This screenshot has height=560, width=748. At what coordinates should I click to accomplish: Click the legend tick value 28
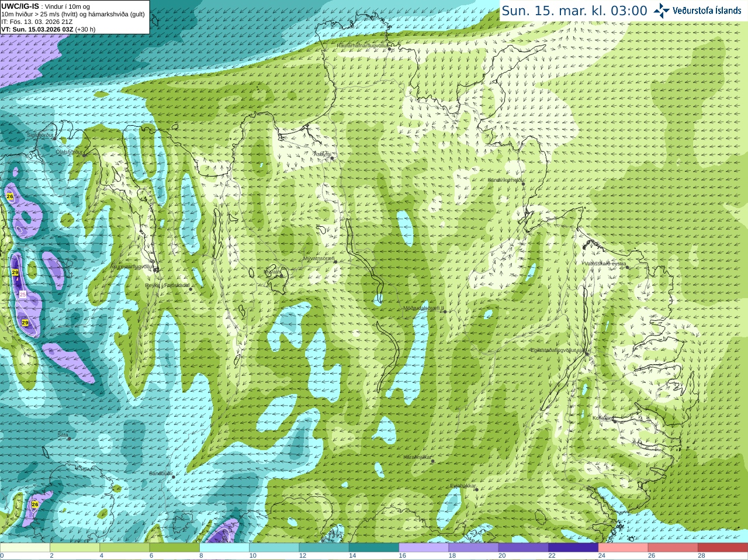(x=701, y=556)
